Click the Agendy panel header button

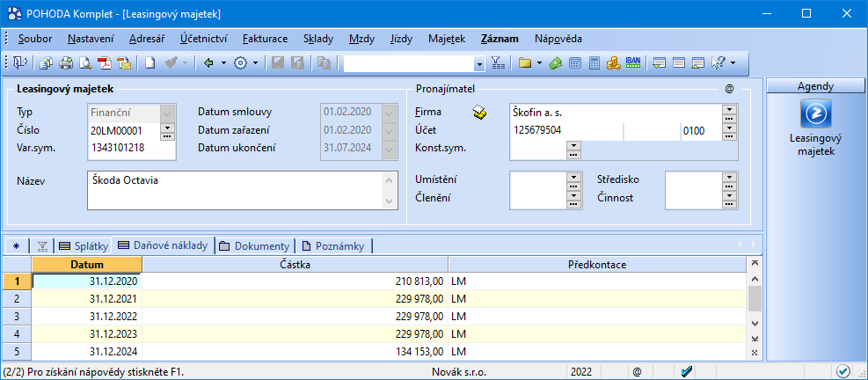pos(816,86)
